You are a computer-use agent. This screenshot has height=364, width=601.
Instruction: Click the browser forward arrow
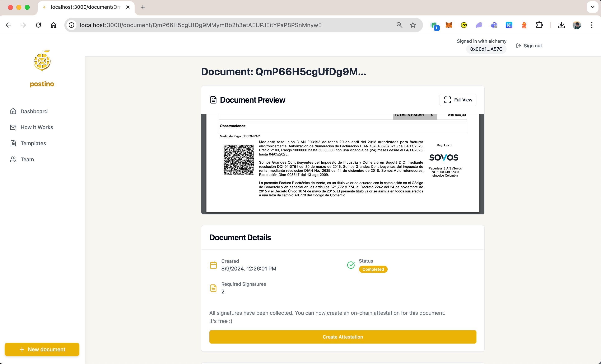coord(23,25)
